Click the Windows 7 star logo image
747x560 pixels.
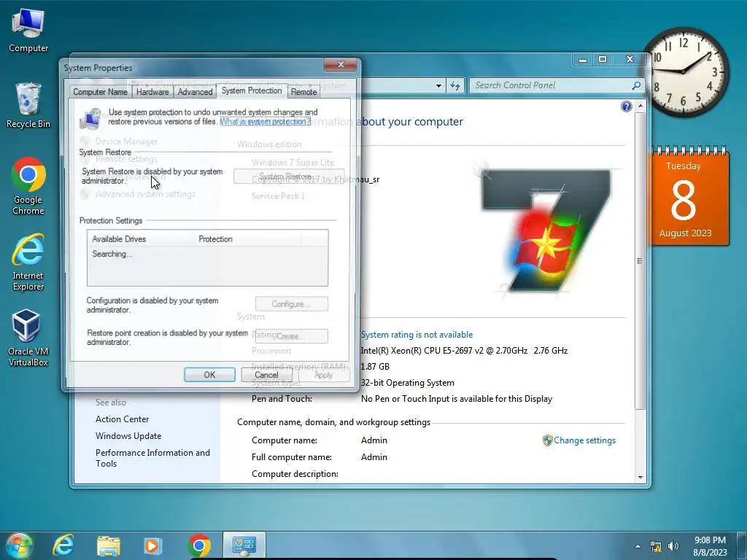(546, 230)
